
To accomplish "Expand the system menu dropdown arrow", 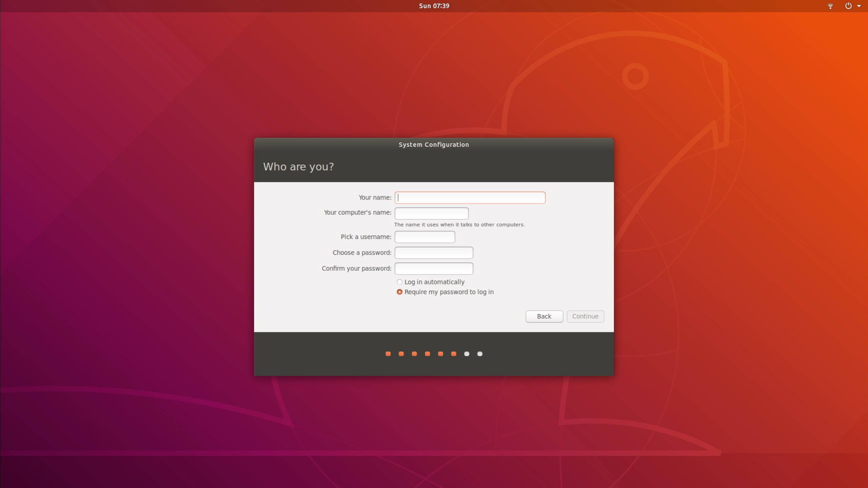I will [x=859, y=6].
